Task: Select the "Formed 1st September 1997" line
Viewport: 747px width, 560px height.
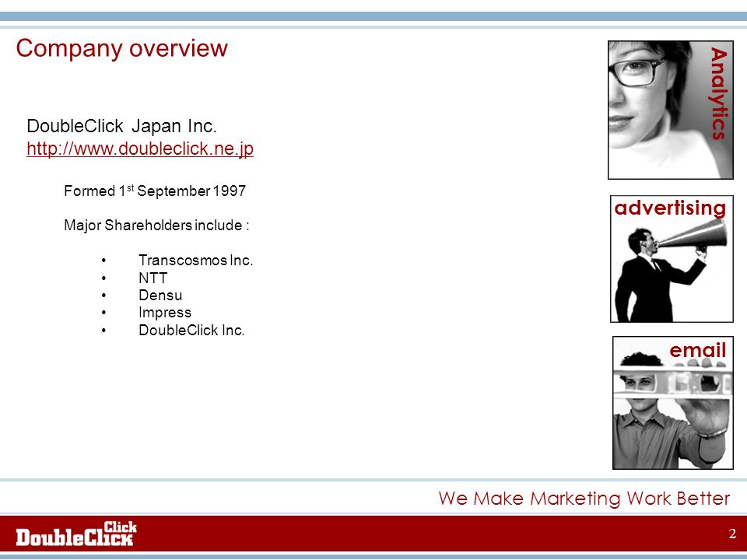Action: click(155, 191)
